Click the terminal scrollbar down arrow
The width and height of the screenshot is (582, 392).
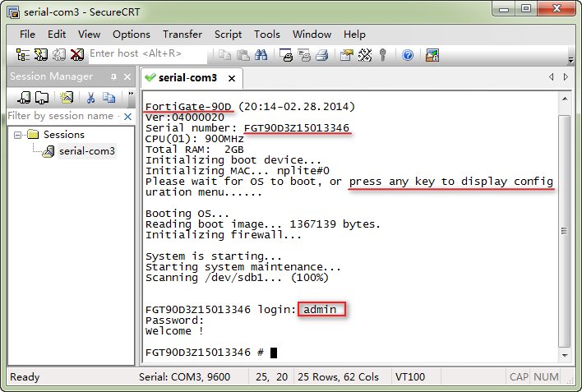pos(565,355)
